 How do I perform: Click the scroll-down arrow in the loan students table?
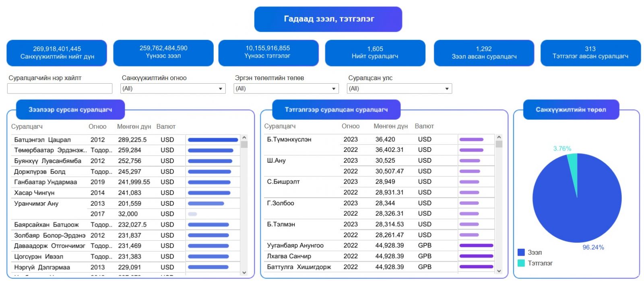[x=244, y=273]
